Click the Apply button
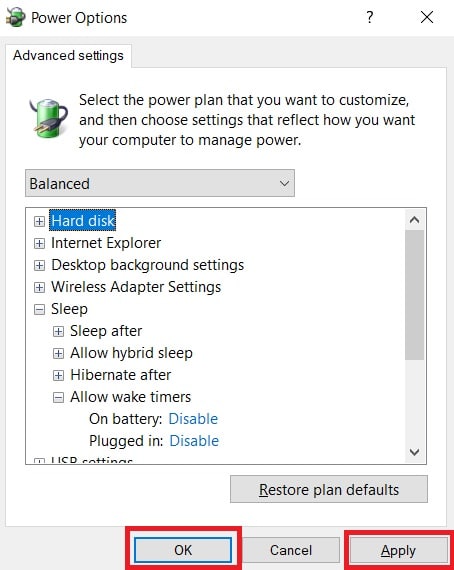Image resolution: width=454 pixels, height=570 pixels. [x=398, y=551]
